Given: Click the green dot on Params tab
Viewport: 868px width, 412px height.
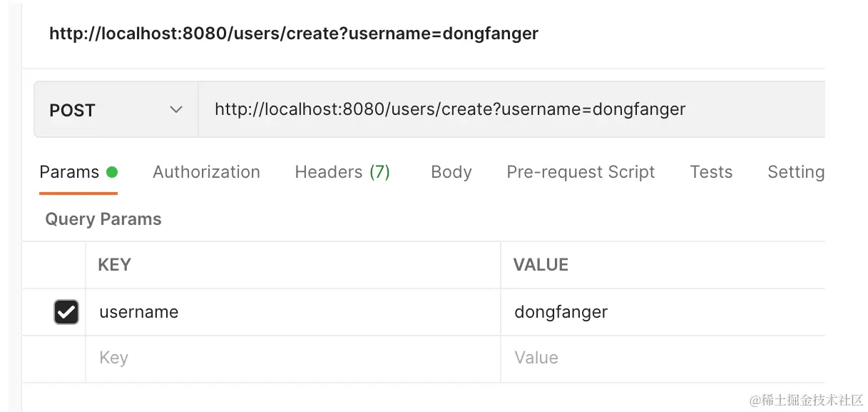Looking at the screenshot, I should [x=112, y=172].
